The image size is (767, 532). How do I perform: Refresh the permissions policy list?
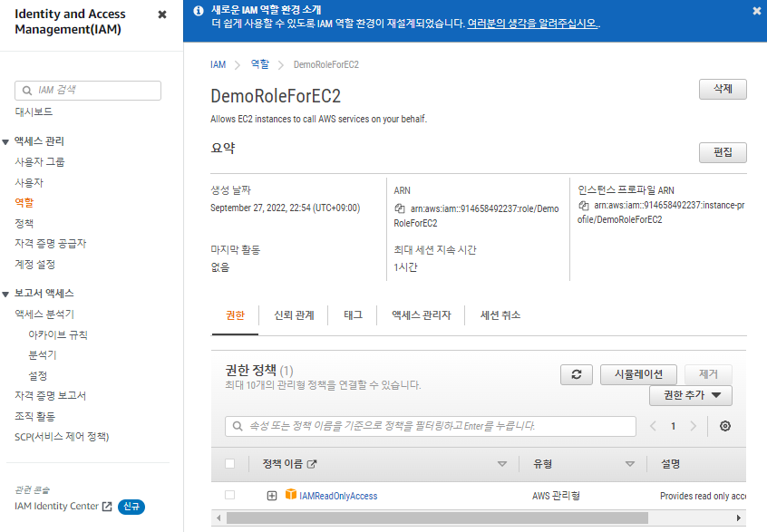click(x=577, y=374)
